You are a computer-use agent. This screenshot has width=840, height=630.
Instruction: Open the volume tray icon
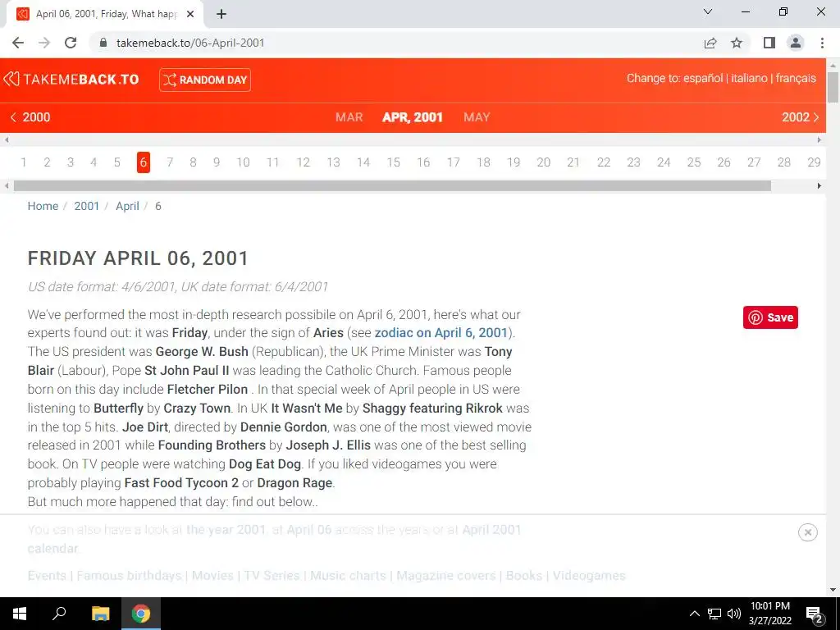coord(734,614)
